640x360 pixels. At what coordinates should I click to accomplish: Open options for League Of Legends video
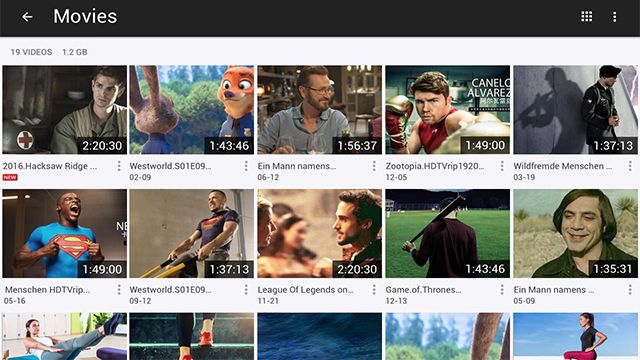[x=374, y=289]
